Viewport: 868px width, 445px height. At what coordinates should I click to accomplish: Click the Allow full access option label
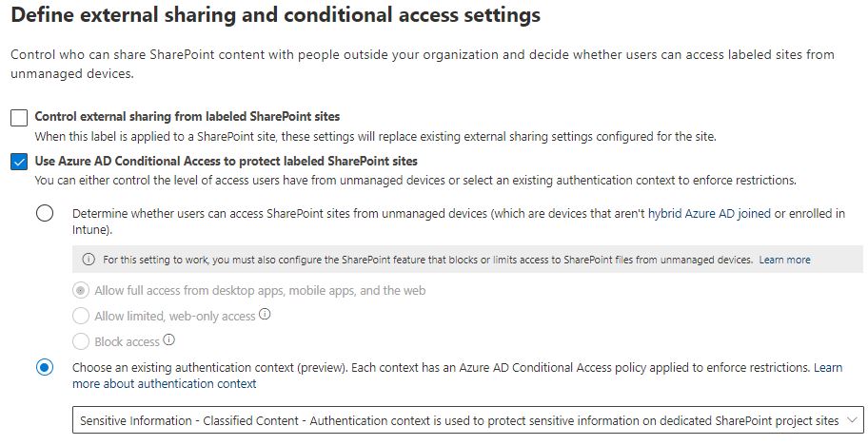tap(260, 291)
